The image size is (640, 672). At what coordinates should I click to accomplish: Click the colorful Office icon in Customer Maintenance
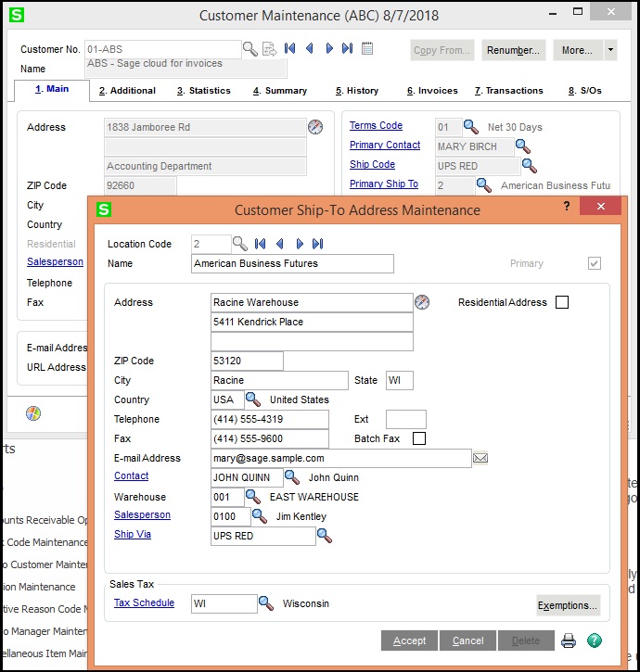point(33,413)
